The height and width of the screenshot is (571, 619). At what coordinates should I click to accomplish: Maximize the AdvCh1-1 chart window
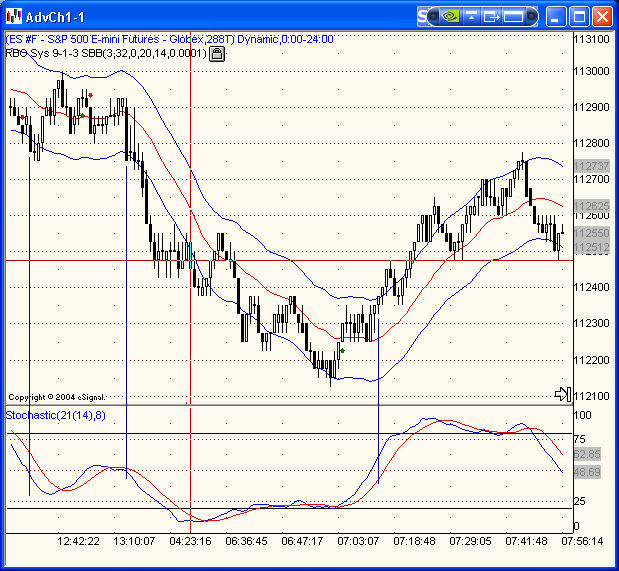coord(579,17)
